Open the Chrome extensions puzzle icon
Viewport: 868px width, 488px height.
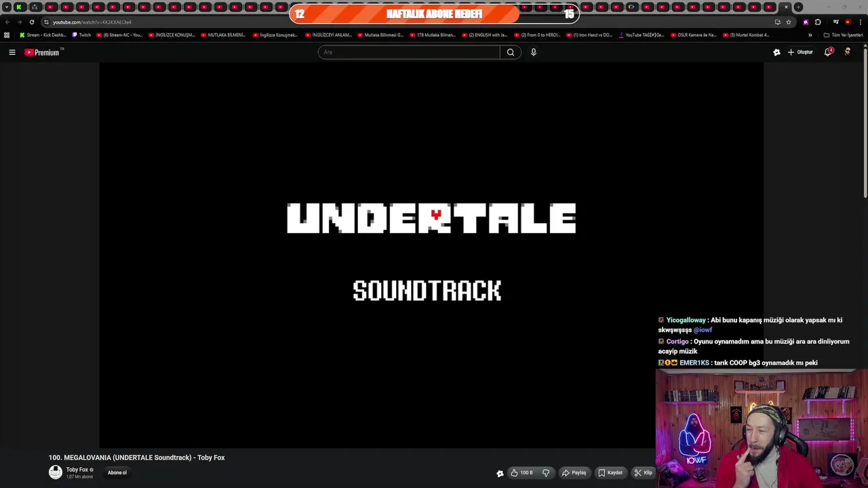[x=818, y=22]
